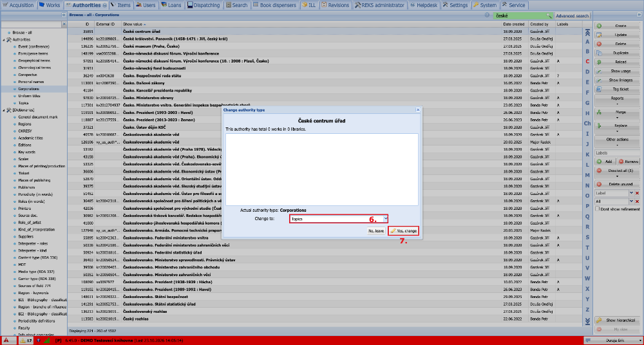This screenshot has height=345, width=644.
Task: Click the Show hierarchical button
Action: click(x=618, y=321)
